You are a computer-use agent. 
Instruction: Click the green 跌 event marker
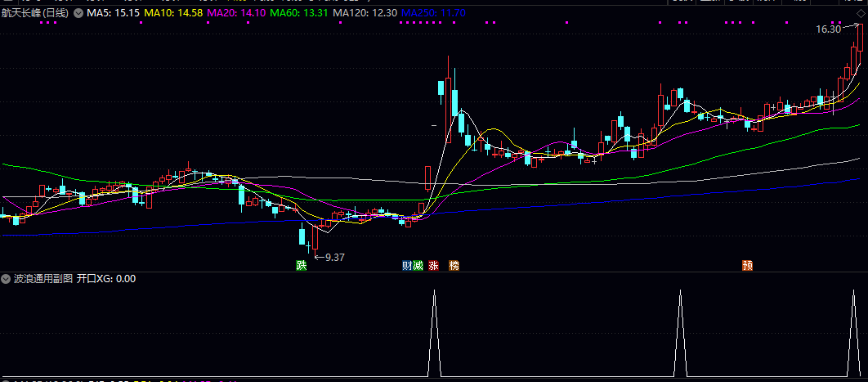(x=301, y=265)
